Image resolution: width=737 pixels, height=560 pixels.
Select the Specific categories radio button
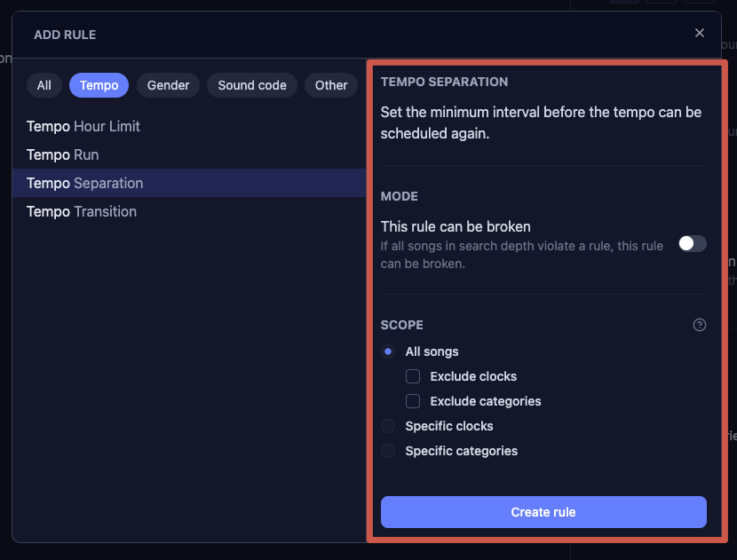[388, 451]
